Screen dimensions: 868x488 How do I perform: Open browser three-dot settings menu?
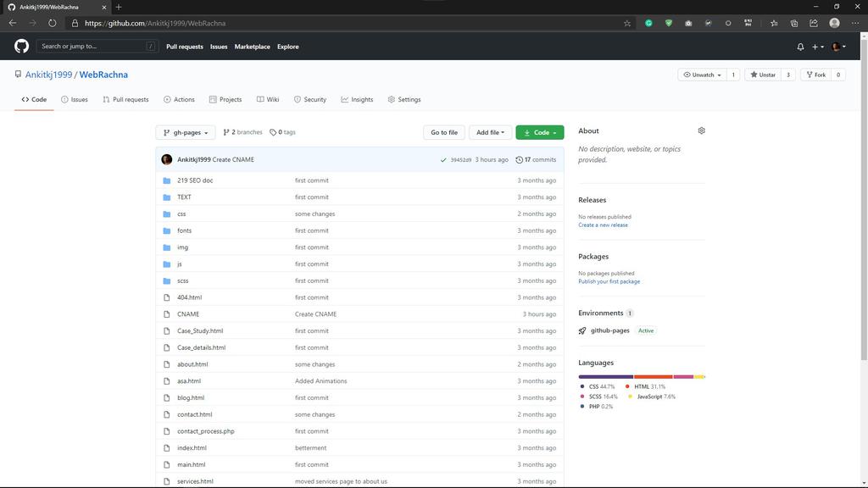pyautogui.click(x=855, y=23)
